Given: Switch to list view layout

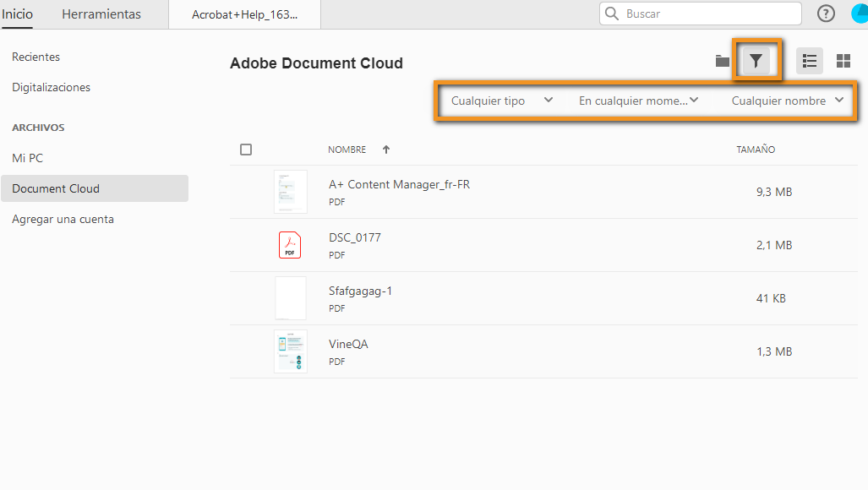Looking at the screenshot, I should point(809,60).
